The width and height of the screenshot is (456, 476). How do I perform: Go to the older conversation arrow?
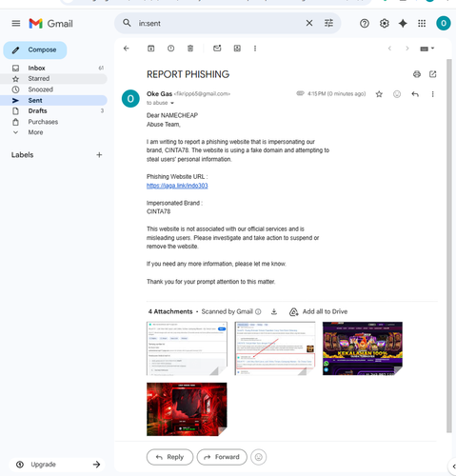(407, 49)
